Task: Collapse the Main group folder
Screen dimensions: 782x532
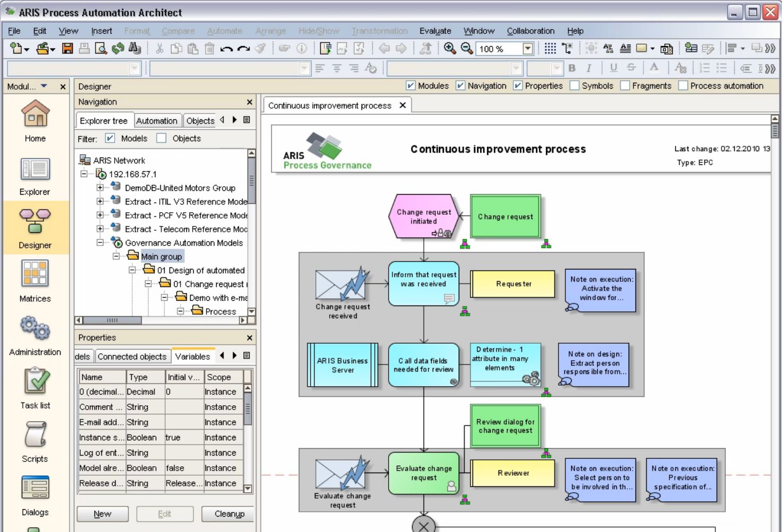Action: click(x=116, y=256)
